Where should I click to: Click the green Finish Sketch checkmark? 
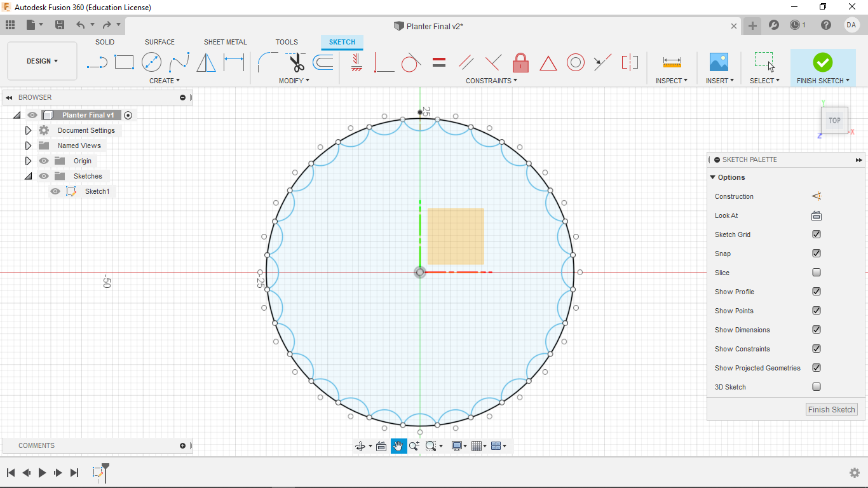click(x=823, y=62)
